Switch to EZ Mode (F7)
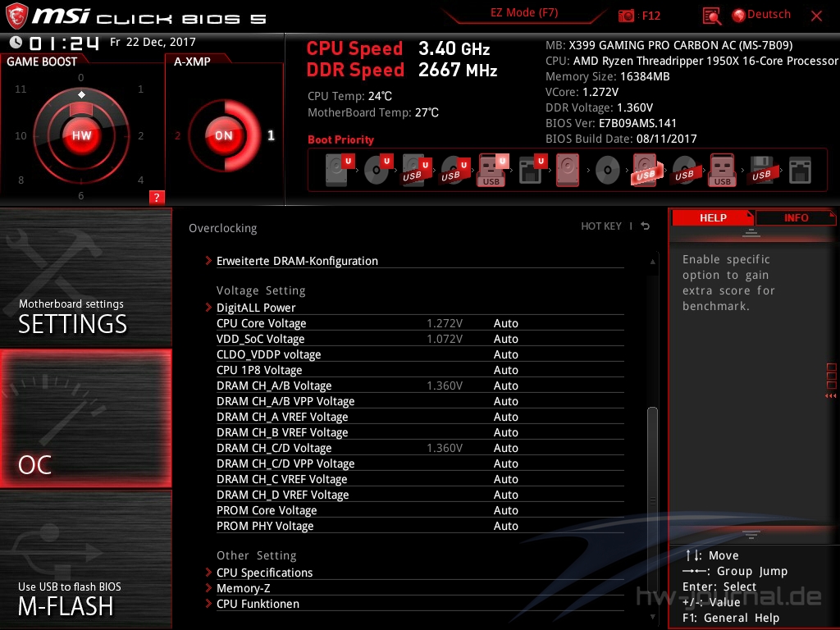Viewport: 840px width, 630px height. (x=524, y=13)
